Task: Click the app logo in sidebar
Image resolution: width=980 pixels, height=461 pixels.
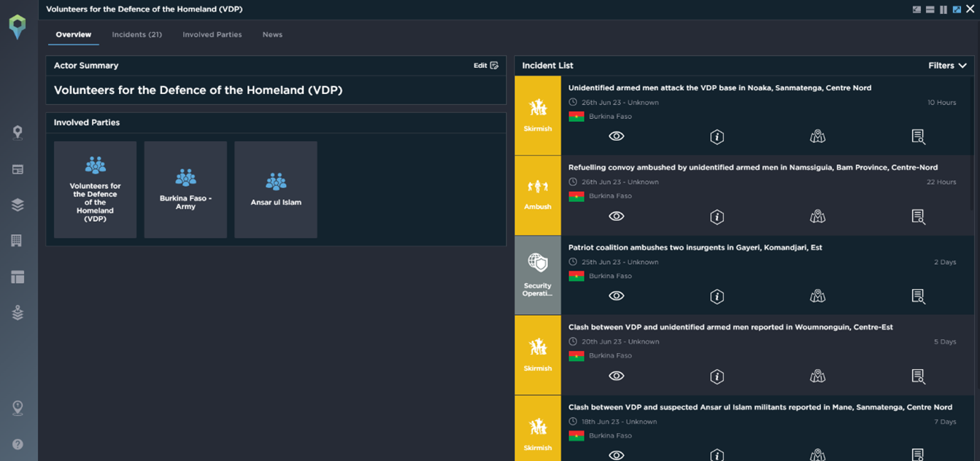Action: tap(18, 27)
